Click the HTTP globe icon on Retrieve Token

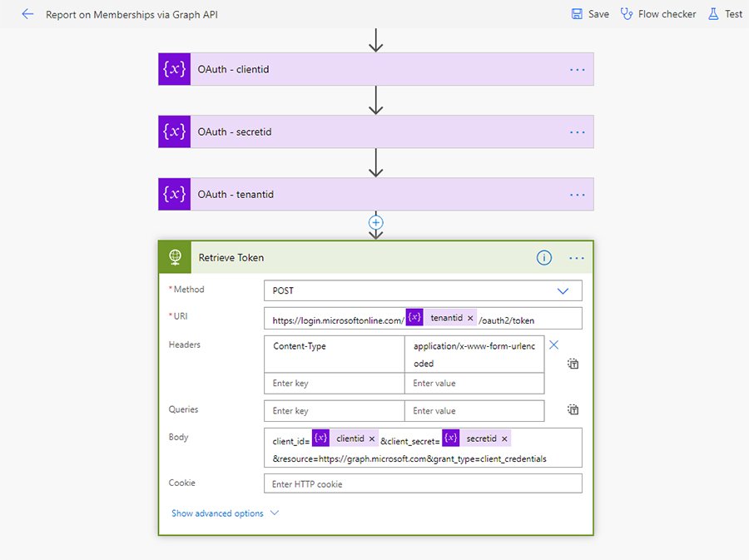(173, 258)
